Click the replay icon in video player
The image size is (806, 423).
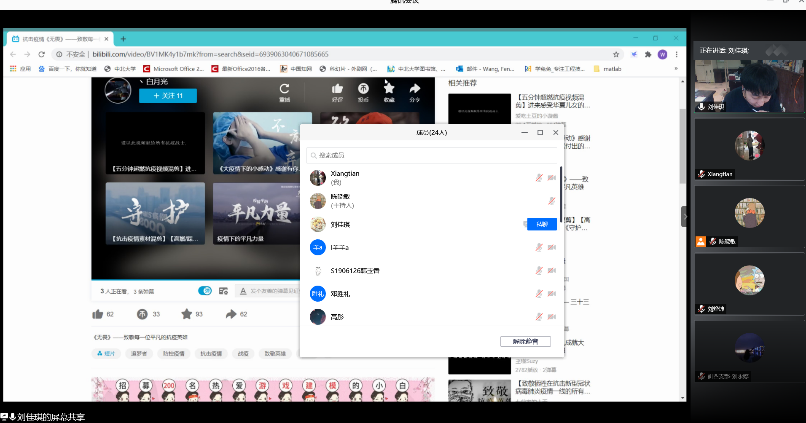284,91
